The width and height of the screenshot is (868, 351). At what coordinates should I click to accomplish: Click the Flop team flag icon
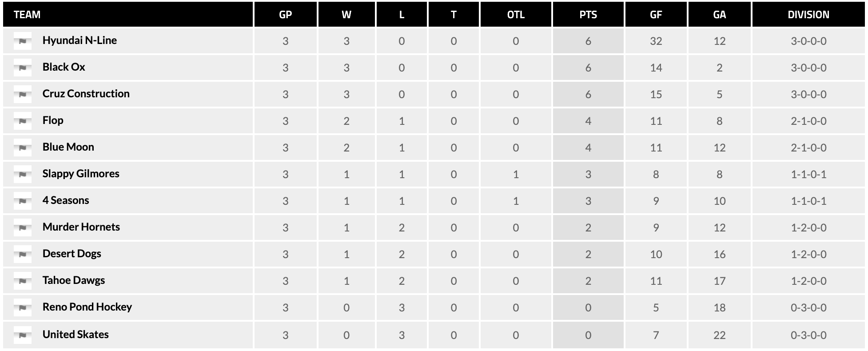pos(23,121)
